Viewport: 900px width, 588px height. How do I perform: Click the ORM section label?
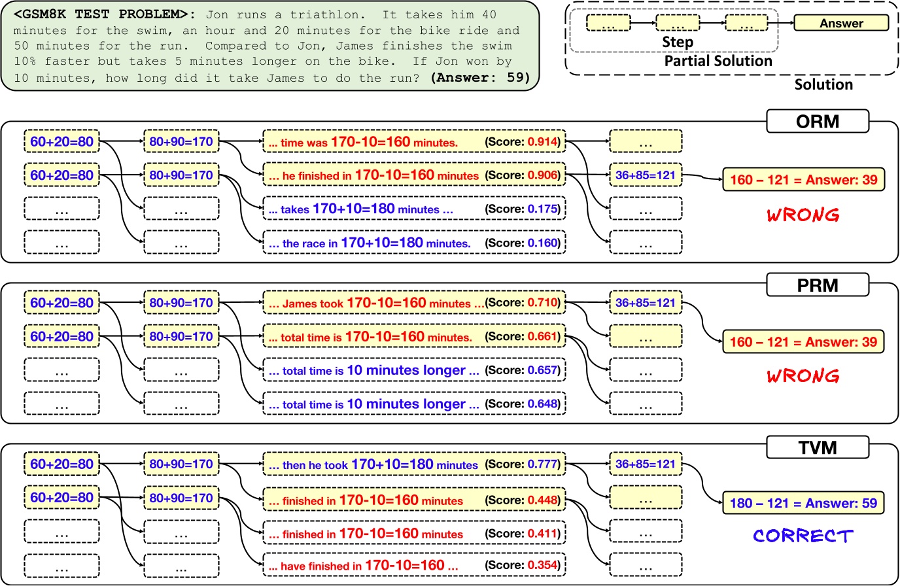(x=817, y=122)
